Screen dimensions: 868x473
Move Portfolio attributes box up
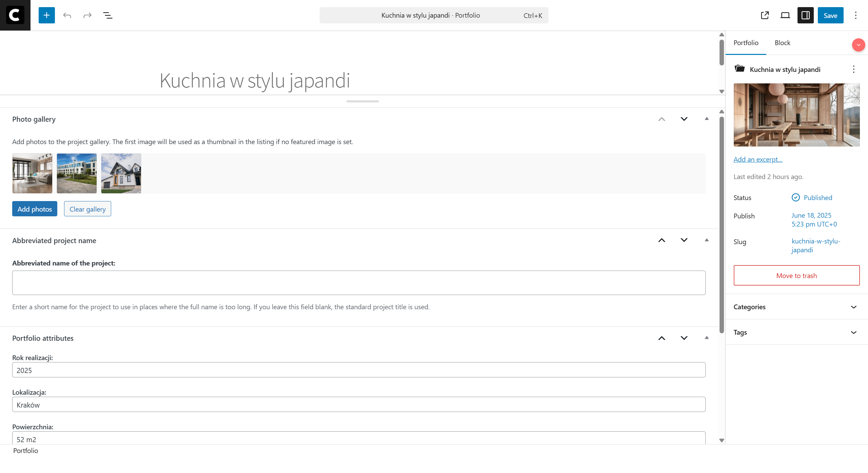click(x=662, y=338)
